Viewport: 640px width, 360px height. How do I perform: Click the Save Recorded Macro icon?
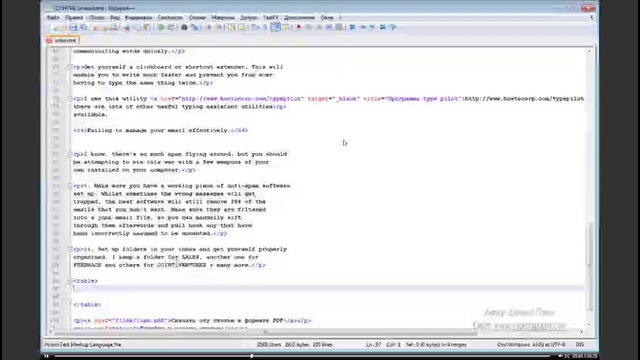339,27
